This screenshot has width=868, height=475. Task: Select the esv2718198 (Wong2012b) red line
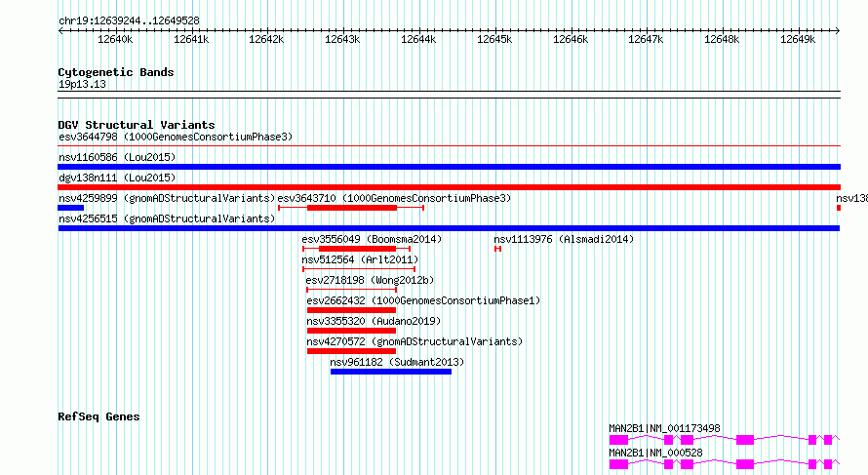point(351,290)
